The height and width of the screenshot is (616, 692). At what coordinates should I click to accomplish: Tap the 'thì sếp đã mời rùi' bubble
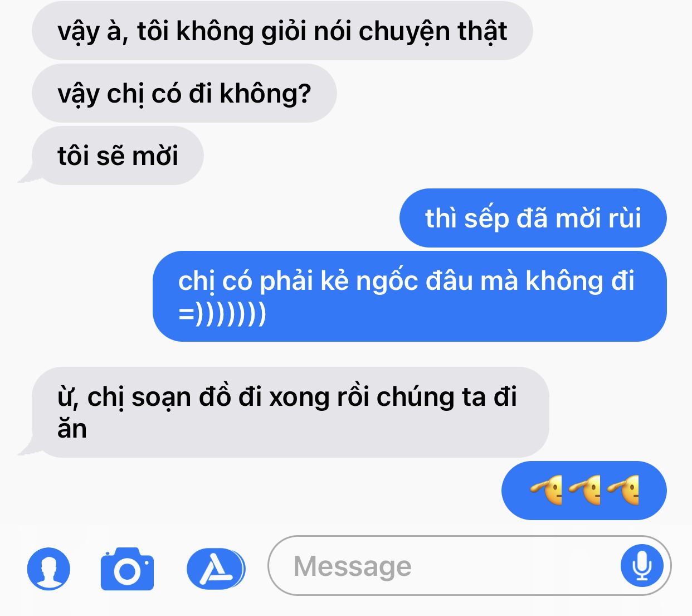(533, 218)
